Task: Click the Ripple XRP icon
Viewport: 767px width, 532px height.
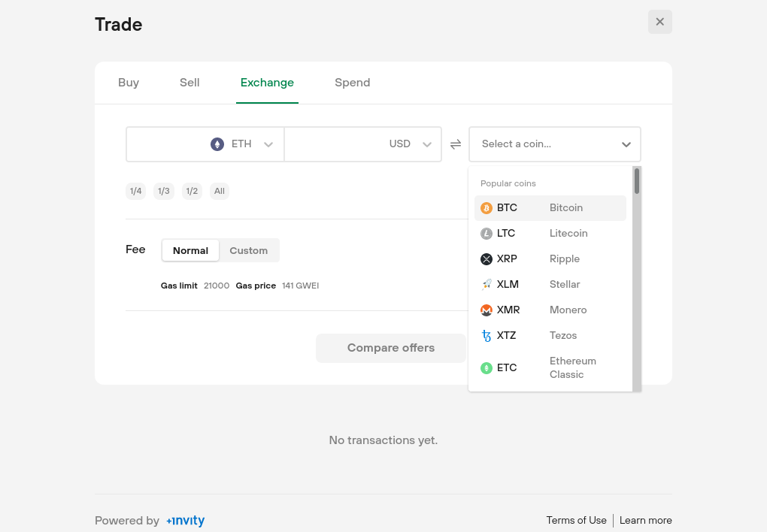Action: pos(487,259)
